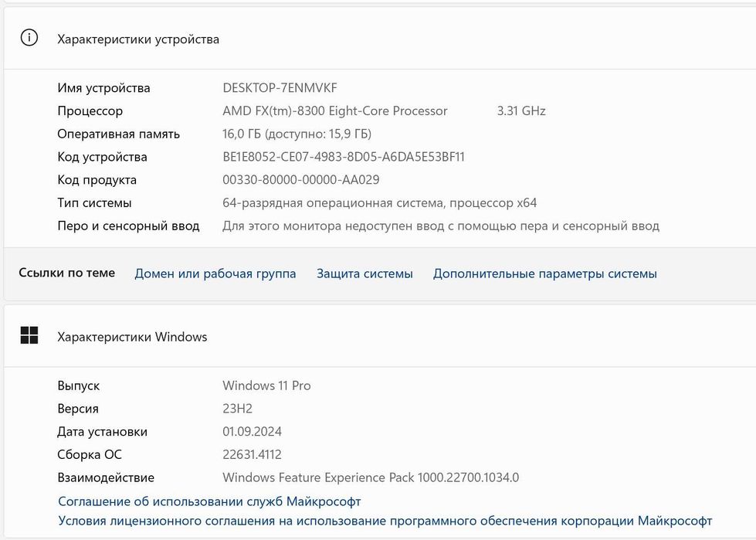This screenshot has width=756, height=540.
Task: Click the Тип системы 64-разрядная value
Action: (x=379, y=203)
